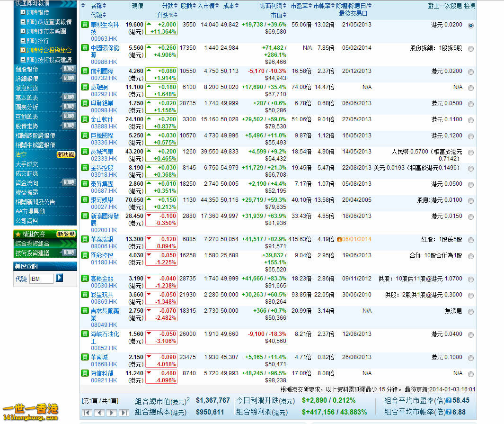Open 綜合投資組合 under 精選內容
Screen dimensions: 504x424
click(33, 244)
